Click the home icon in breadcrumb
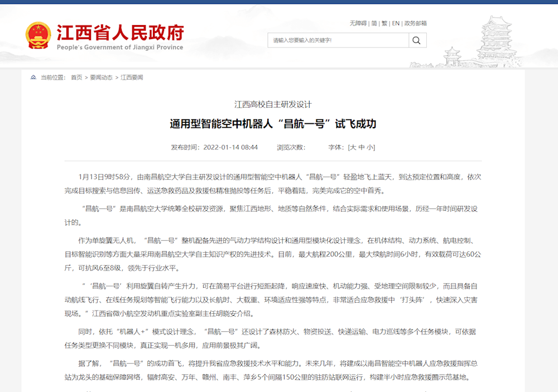Screen dimensions: 558x392 click(x=33, y=78)
